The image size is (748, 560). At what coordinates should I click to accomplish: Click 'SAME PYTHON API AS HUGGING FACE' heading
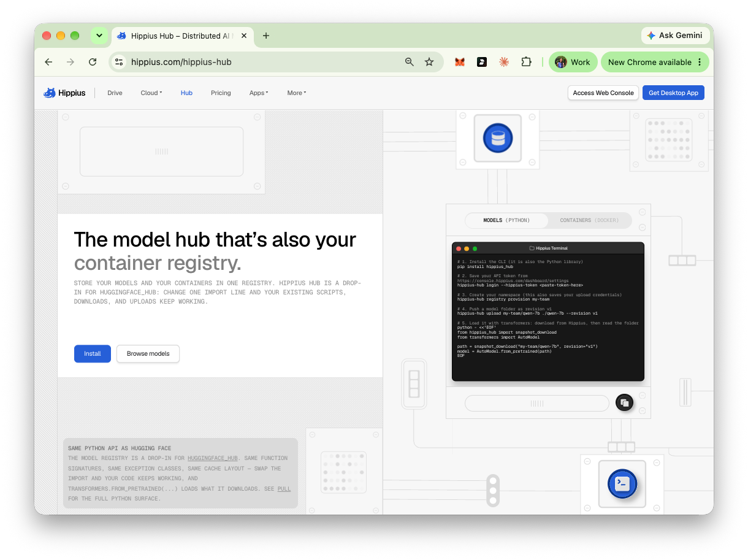coord(120,448)
